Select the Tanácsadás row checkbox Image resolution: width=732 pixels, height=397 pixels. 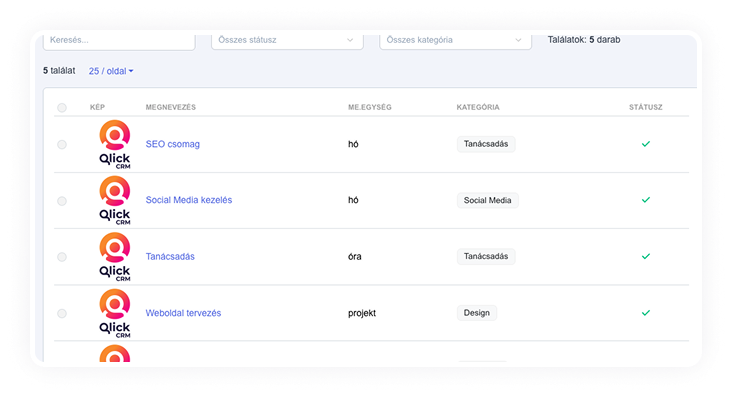point(62,257)
